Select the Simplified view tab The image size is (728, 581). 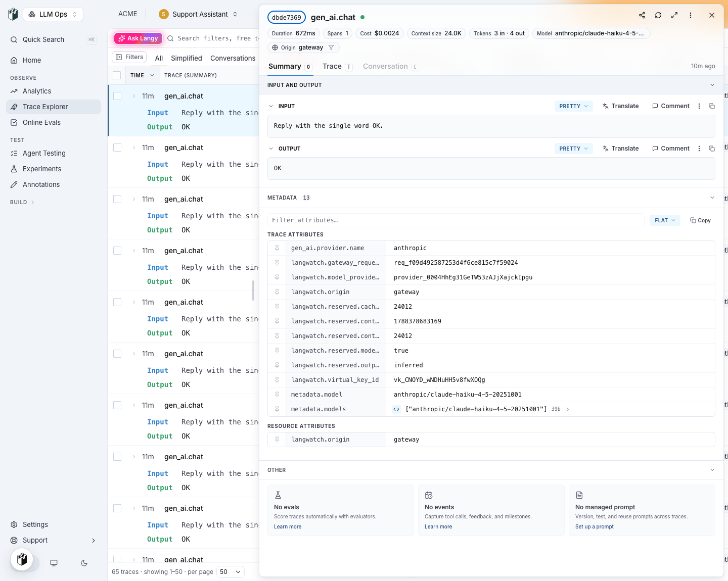coord(187,58)
